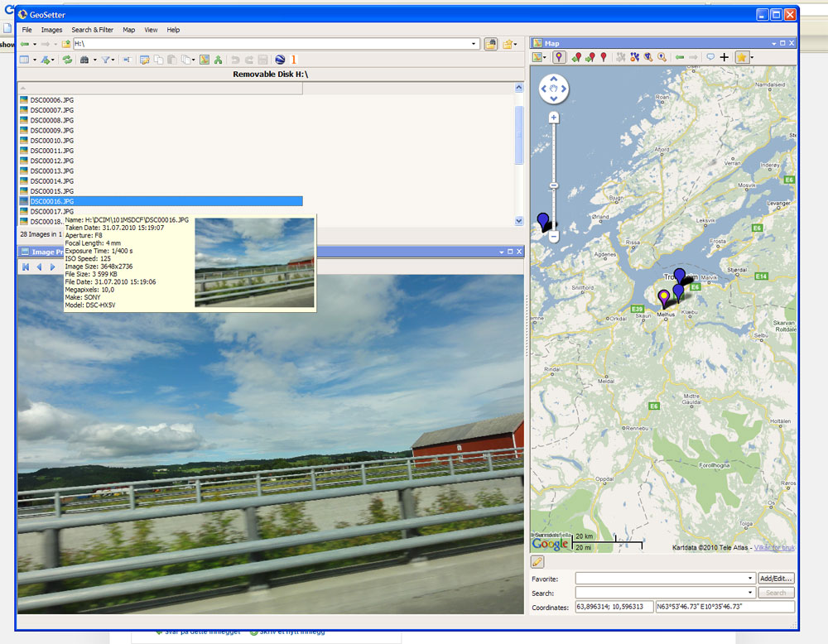Click the orange number 1 icon
828x644 pixels.
294,60
